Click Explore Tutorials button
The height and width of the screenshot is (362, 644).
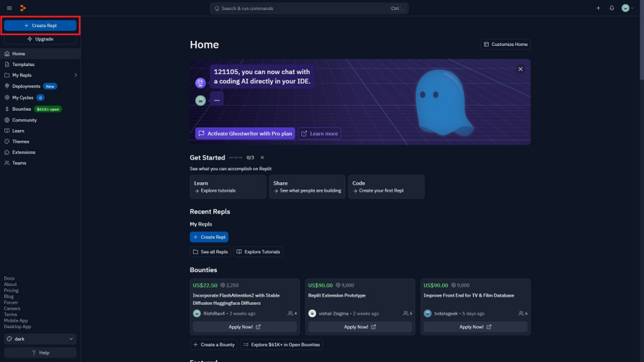[x=258, y=252]
